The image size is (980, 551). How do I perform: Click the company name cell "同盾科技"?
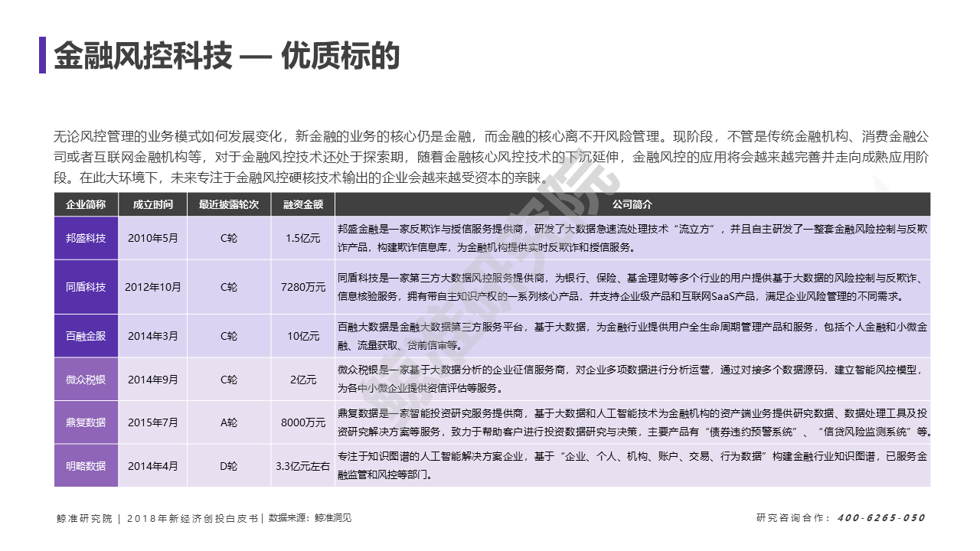tap(86, 287)
